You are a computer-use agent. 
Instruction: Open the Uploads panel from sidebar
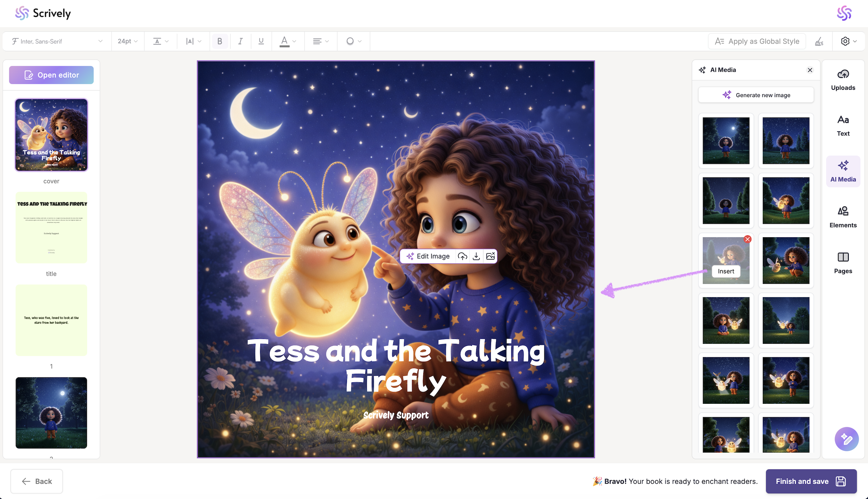[843, 80]
